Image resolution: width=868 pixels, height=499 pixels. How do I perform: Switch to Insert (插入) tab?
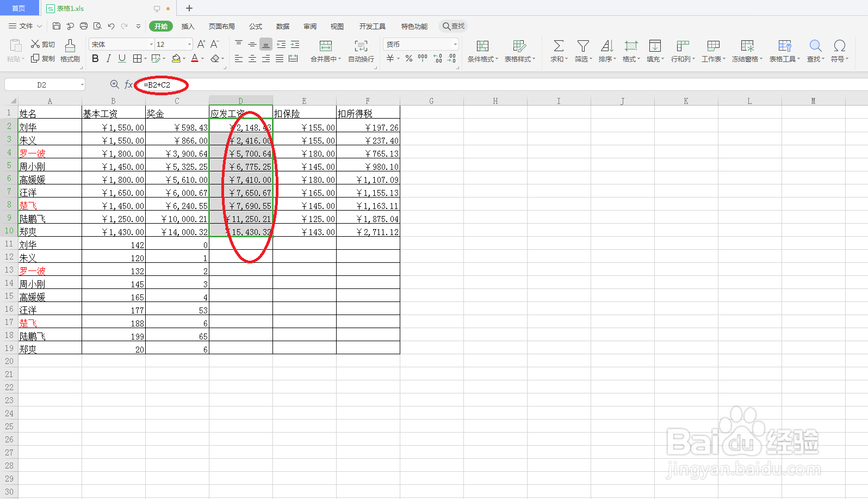point(188,26)
